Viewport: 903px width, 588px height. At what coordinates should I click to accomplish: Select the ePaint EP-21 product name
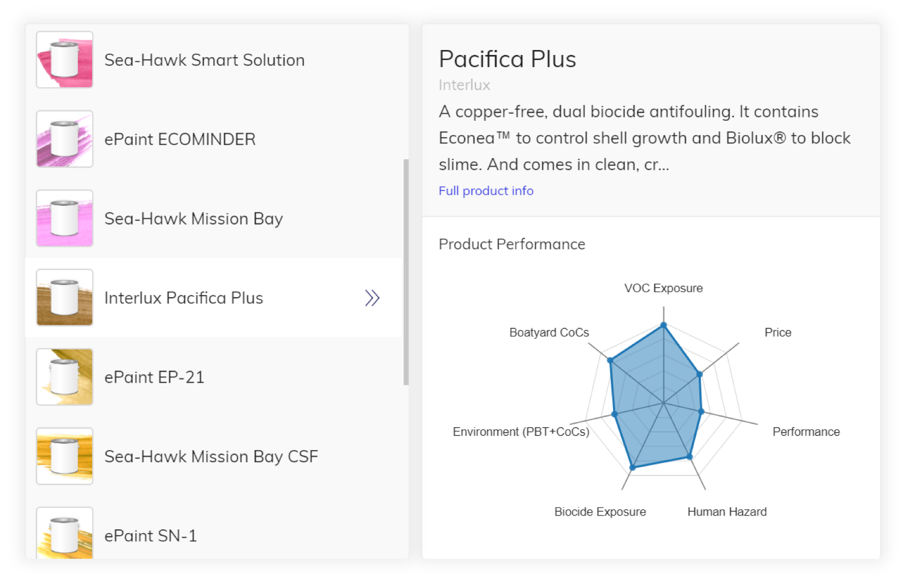point(154,377)
